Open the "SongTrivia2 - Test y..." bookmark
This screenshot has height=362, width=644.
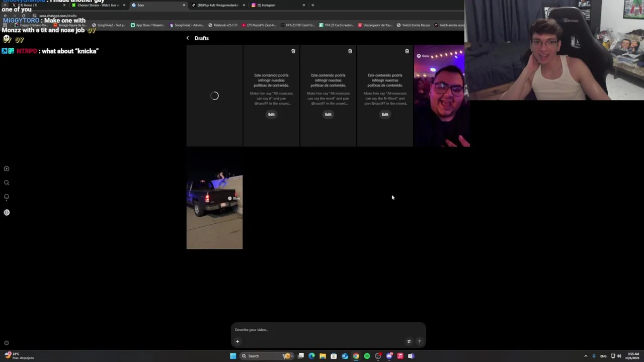tap(109, 25)
